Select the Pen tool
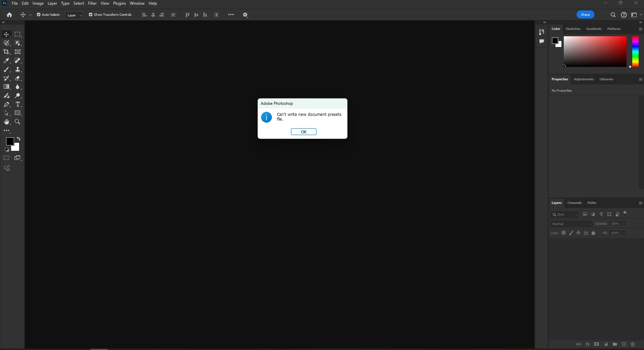Viewport: 644px width, 350px height. (x=6, y=104)
